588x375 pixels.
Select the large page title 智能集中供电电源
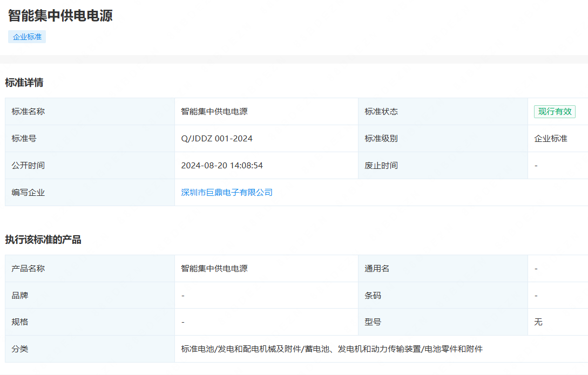pyautogui.click(x=60, y=16)
